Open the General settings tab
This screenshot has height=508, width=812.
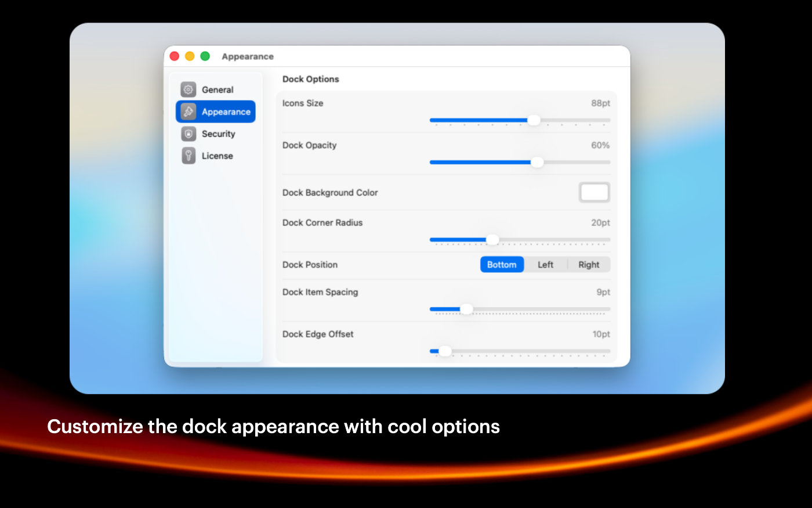(217, 90)
